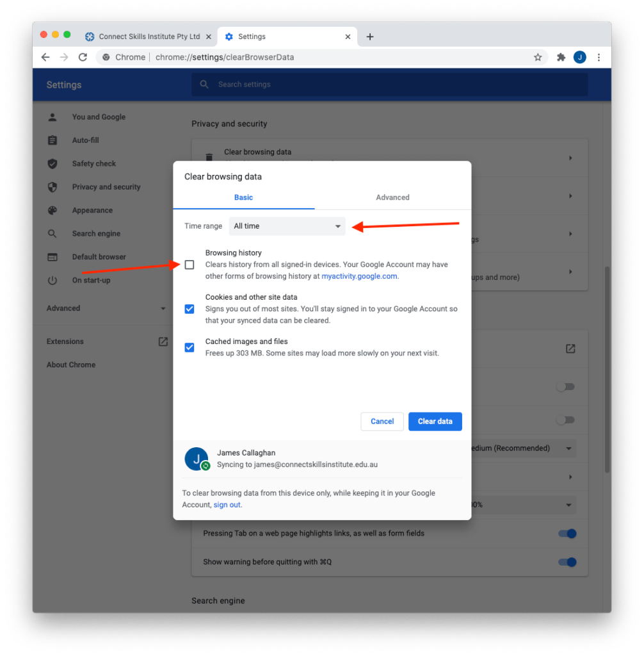Expand Clear browsing data row chevron

[x=570, y=158]
